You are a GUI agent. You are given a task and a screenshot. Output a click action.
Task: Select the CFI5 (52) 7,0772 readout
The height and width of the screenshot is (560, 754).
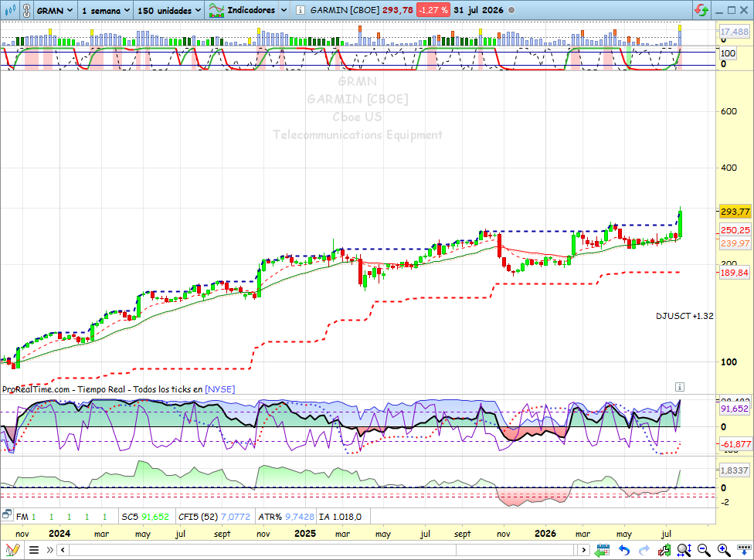(214, 517)
